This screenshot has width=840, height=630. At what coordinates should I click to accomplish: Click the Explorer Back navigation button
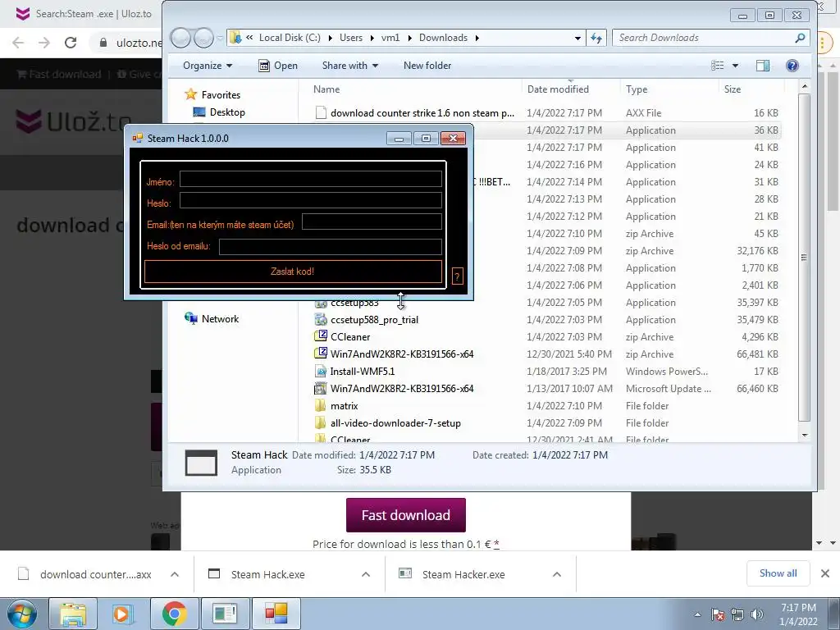tap(180, 38)
